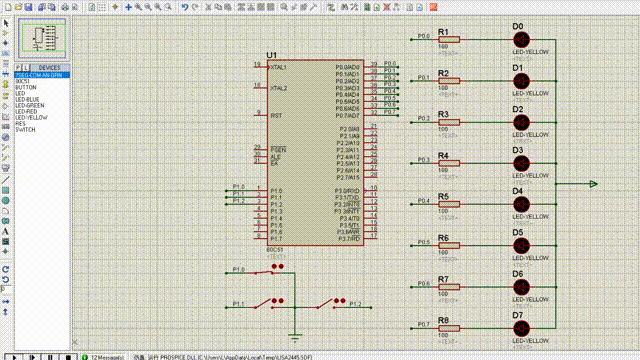Flip the part horizontally with X-mirror
This screenshot has height=360, width=640.
pos(6,302)
